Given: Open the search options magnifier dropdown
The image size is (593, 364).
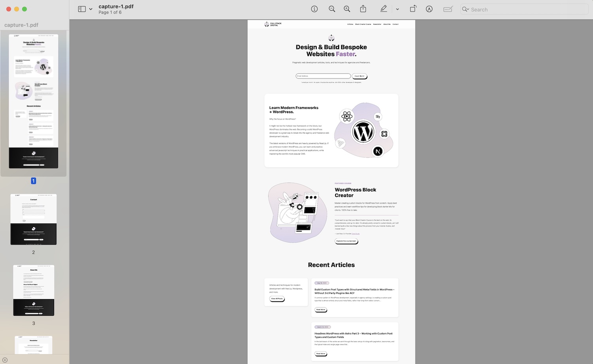Looking at the screenshot, I should pos(466,9).
